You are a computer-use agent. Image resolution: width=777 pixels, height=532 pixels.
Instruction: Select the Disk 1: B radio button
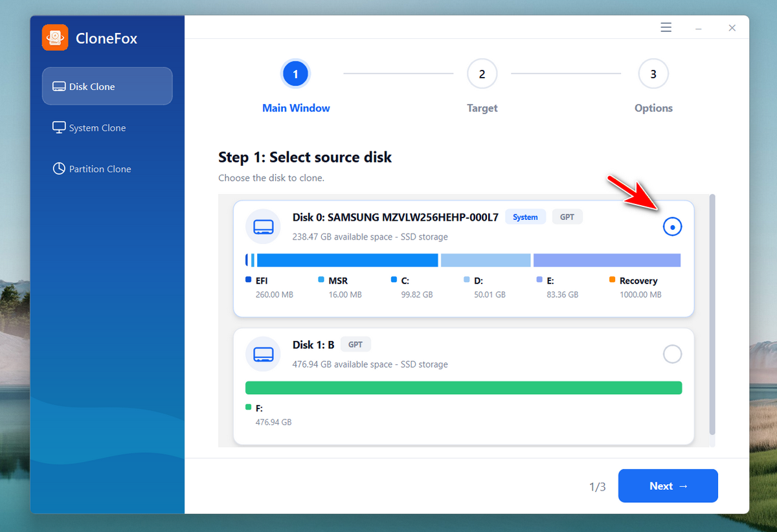673,354
